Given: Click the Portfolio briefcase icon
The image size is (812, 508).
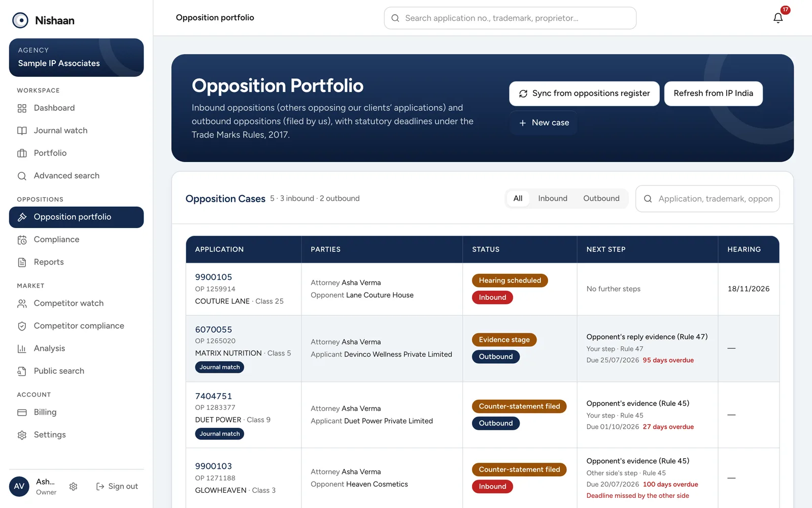Looking at the screenshot, I should 22,153.
